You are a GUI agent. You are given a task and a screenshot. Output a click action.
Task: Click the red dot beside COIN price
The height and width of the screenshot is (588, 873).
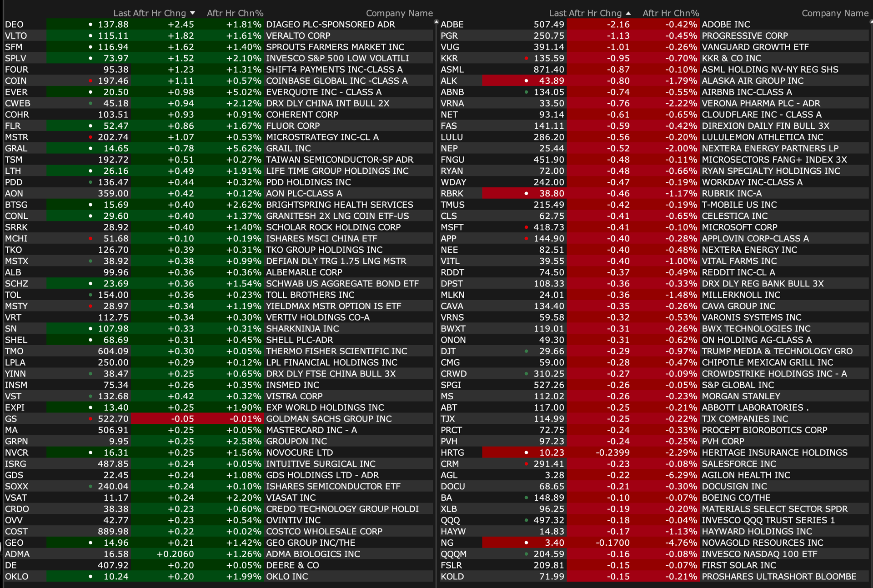tap(90, 81)
